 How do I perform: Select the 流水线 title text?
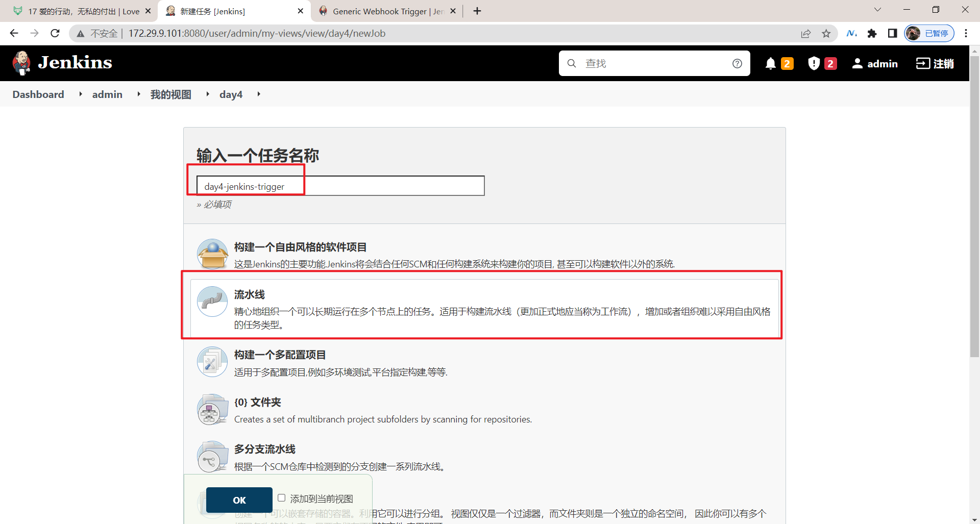(250, 294)
